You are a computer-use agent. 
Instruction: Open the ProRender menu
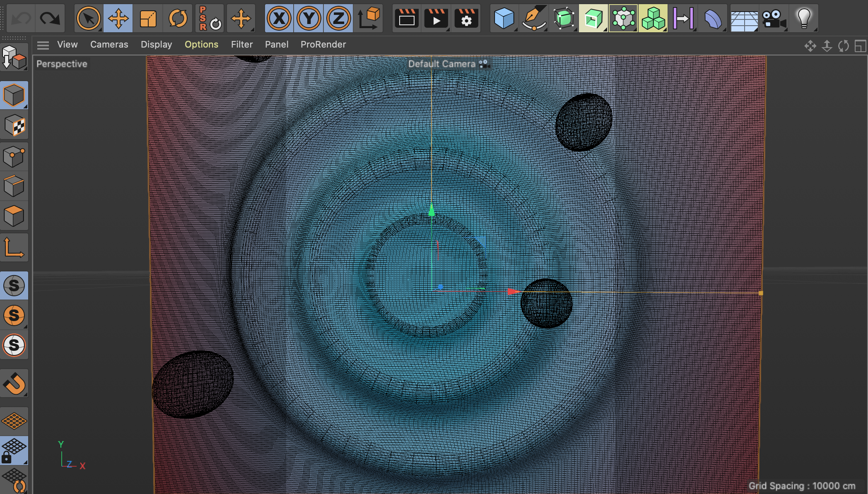click(323, 45)
